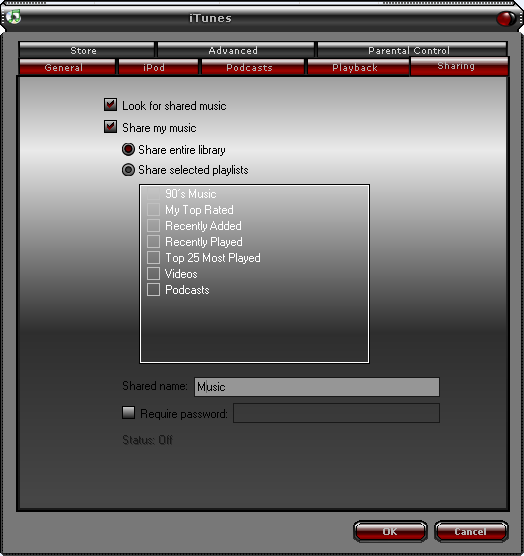Switch to the iPod tab
The height and width of the screenshot is (556, 524).
click(x=158, y=67)
